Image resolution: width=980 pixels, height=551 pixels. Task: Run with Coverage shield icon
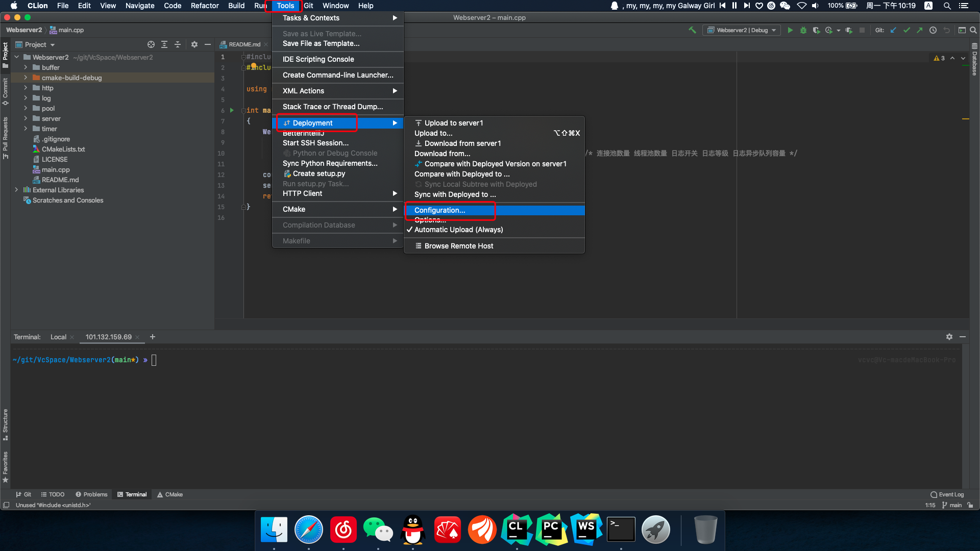[816, 30]
